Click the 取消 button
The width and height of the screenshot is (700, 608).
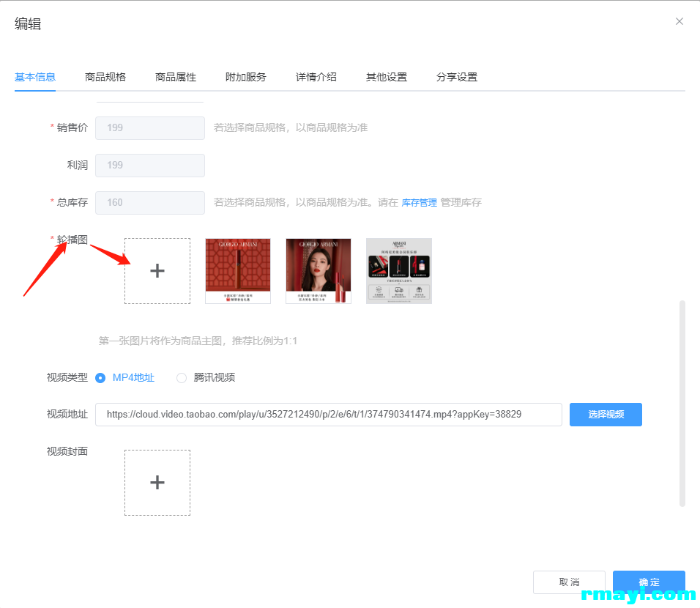pyautogui.click(x=569, y=582)
